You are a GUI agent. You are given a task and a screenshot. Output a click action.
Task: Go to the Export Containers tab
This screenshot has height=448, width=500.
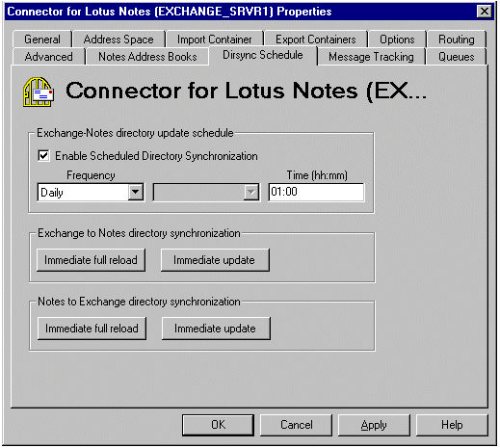[316, 40]
